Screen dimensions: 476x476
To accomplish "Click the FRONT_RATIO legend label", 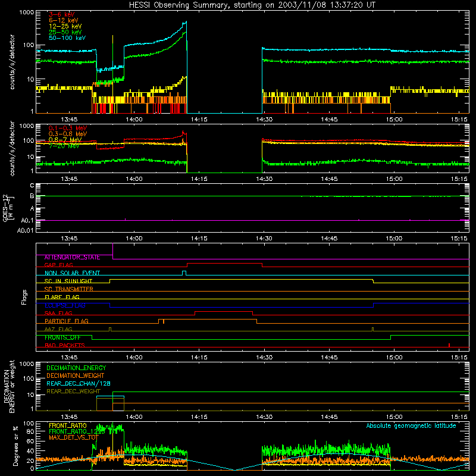I will [x=68, y=425].
